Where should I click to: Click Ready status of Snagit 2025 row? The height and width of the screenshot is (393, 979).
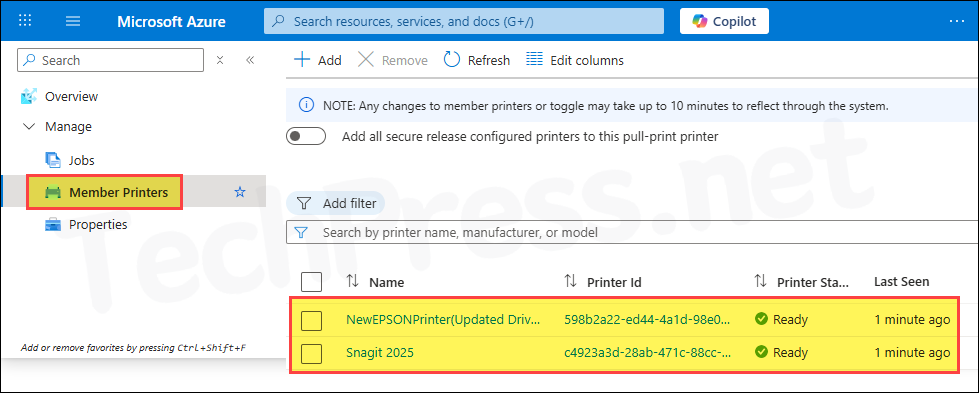pos(790,352)
